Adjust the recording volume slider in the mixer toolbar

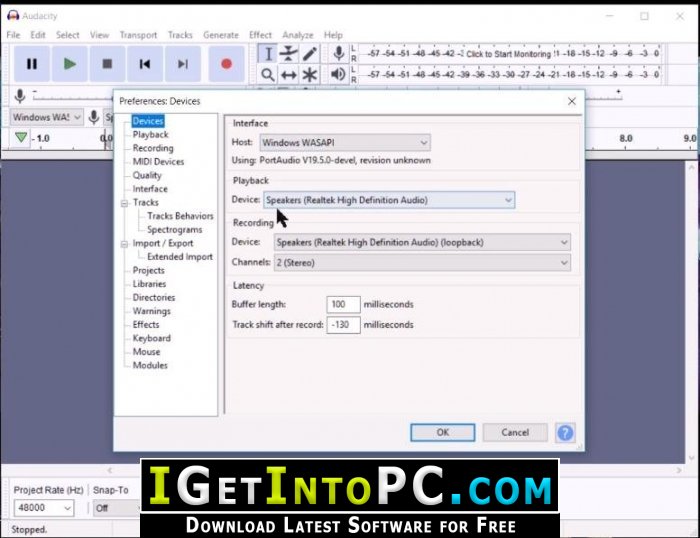71,96
